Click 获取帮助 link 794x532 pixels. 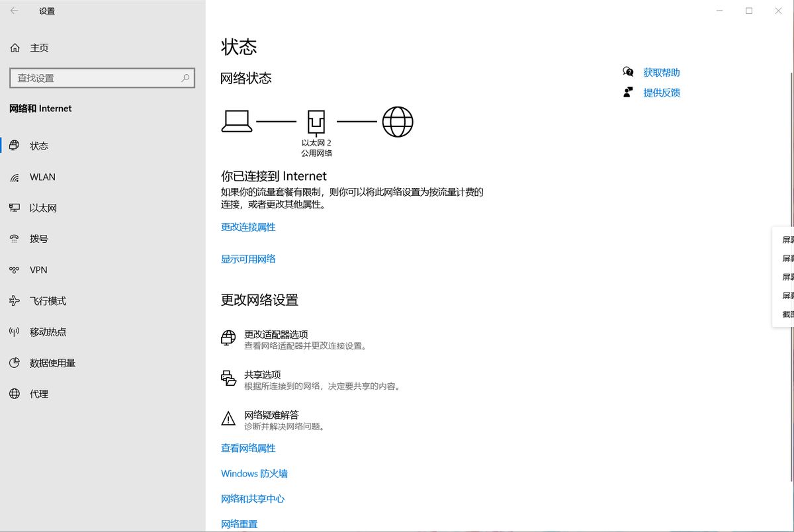point(662,72)
